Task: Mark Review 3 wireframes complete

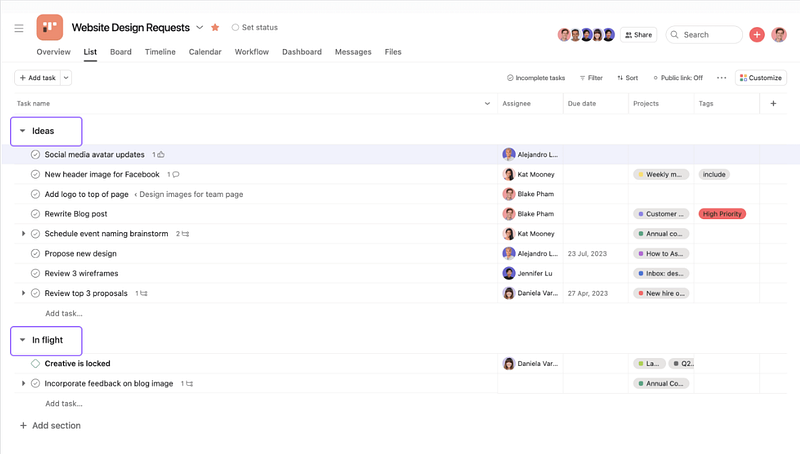Action: [x=35, y=273]
